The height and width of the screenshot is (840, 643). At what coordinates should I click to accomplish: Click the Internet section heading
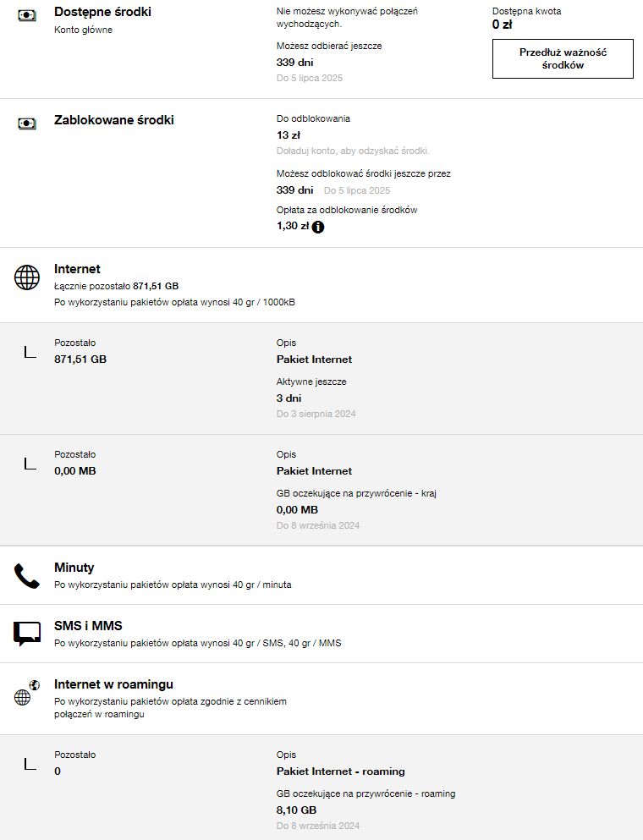[77, 269]
